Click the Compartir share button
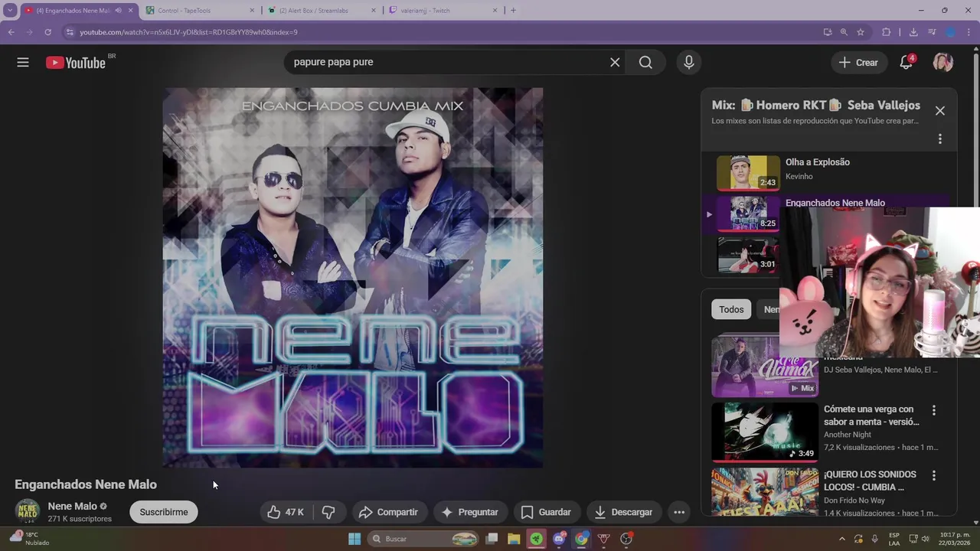980x551 pixels. pyautogui.click(x=388, y=512)
